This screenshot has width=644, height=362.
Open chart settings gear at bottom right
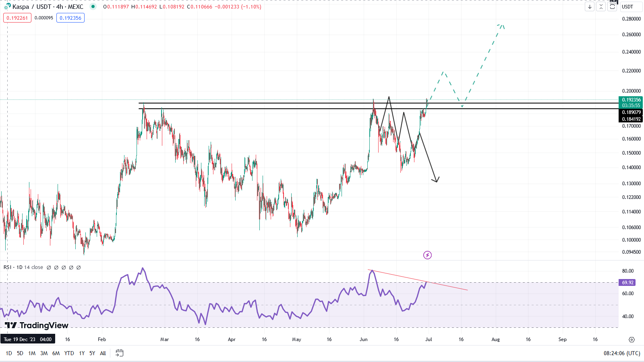click(x=632, y=339)
